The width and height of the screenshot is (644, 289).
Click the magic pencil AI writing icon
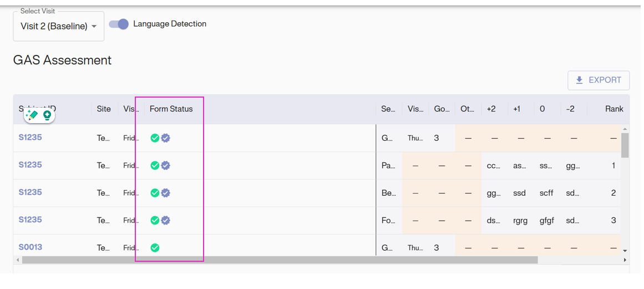(32, 115)
